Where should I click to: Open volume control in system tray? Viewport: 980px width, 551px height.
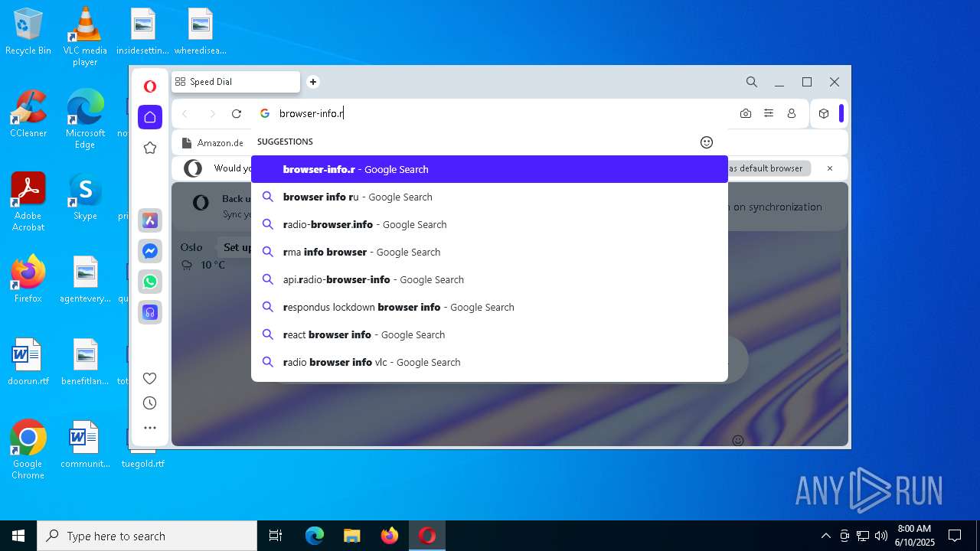(x=881, y=536)
